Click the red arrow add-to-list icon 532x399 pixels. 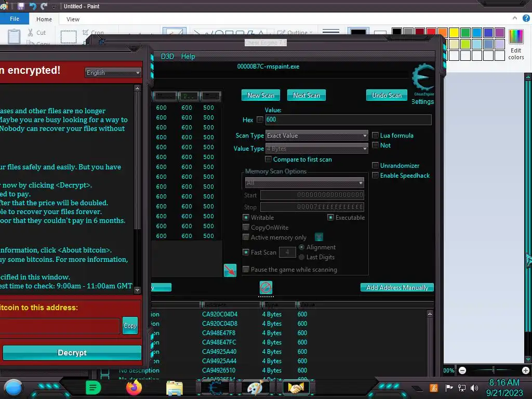point(230,270)
